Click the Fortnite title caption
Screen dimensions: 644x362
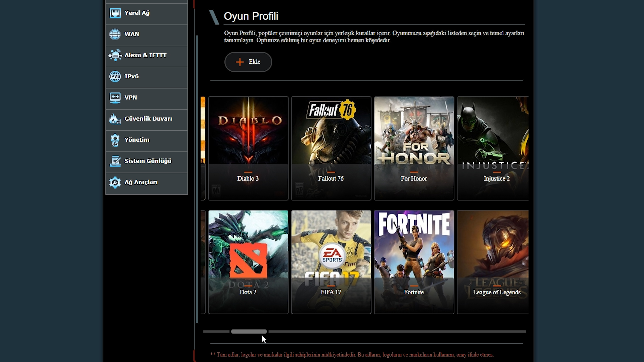[x=414, y=292]
